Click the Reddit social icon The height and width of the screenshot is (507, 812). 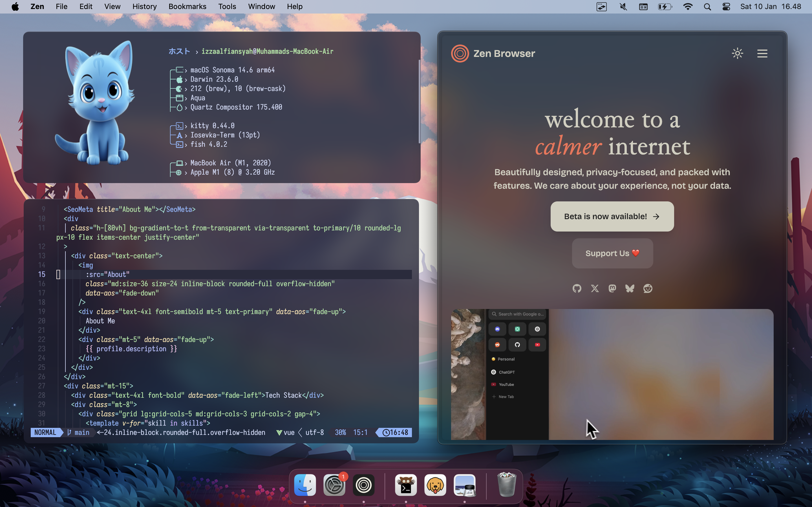pyautogui.click(x=648, y=288)
